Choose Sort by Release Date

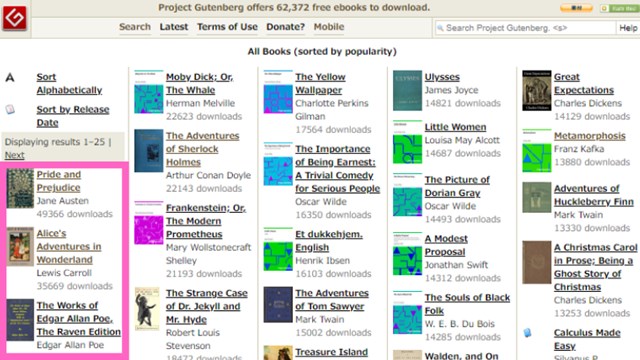[x=73, y=116]
